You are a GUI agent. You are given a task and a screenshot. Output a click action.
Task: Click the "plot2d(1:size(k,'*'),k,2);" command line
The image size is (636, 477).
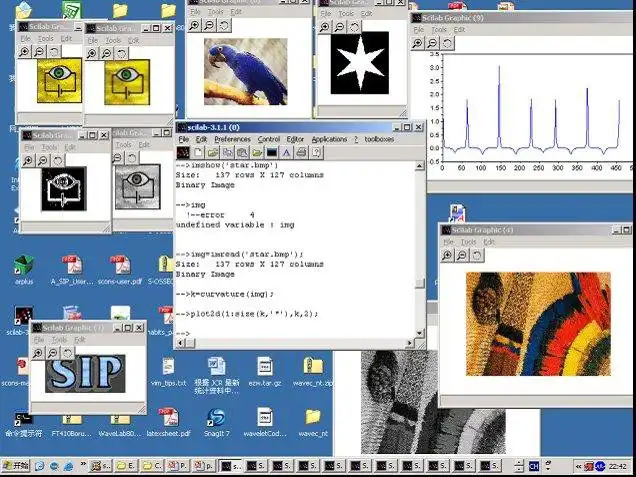[x=247, y=314]
